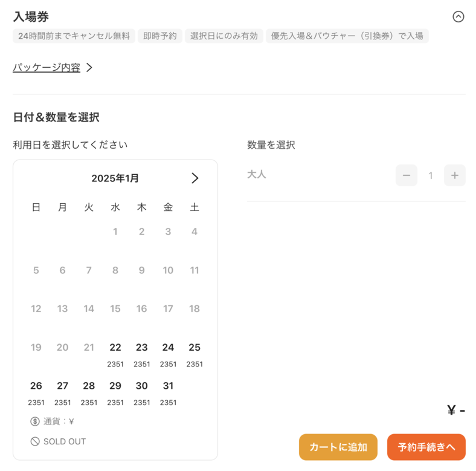Screen dimensions: 476x471
Task: Select January 23 on the calendar
Action: coord(142,354)
